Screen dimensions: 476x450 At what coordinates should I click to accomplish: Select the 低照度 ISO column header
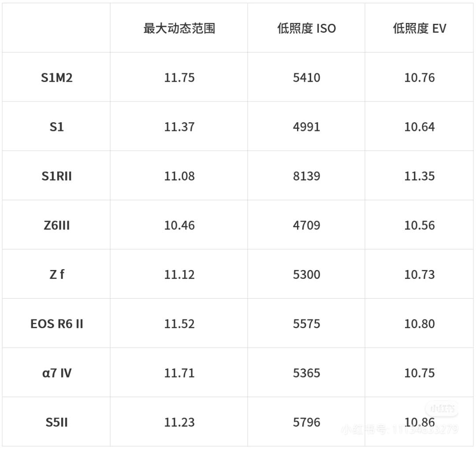pyautogui.click(x=306, y=29)
